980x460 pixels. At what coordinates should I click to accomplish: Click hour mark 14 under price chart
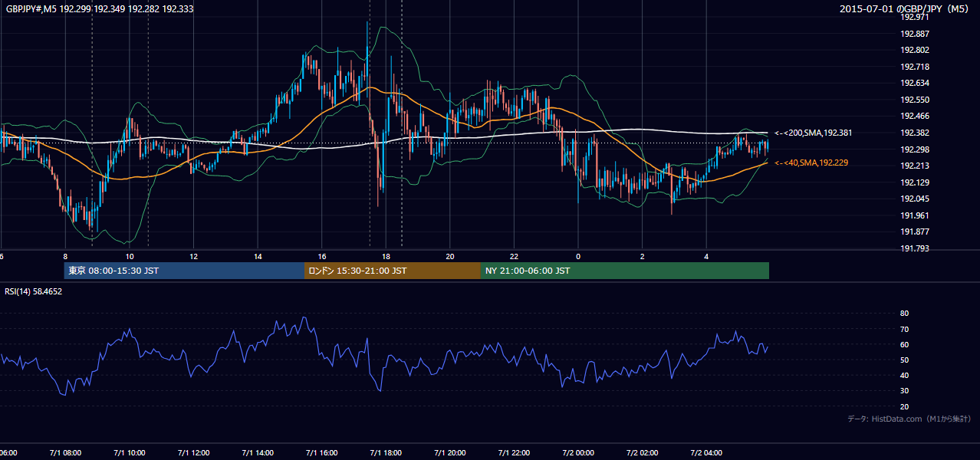pyautogui.click(x=258, y=256)
